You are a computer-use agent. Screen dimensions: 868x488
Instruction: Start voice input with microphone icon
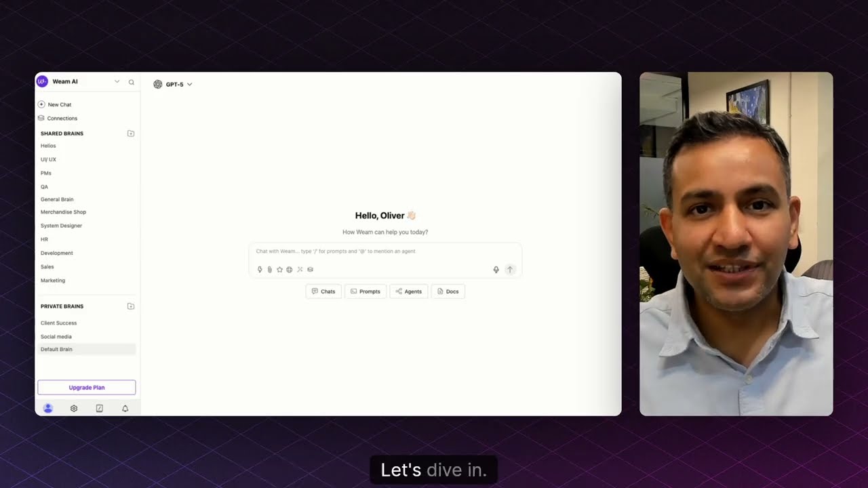click(x=496, y=270)
